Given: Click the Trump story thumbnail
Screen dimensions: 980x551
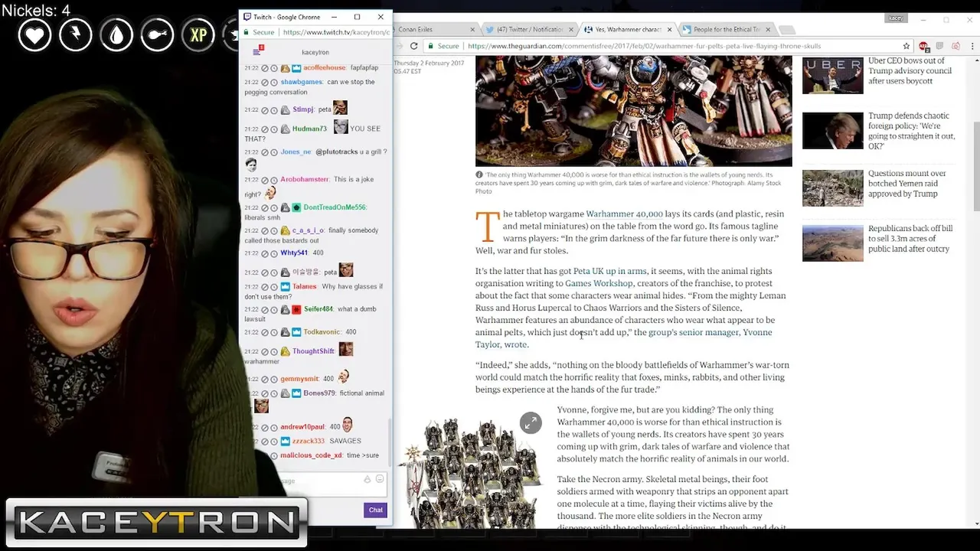Looking at the screenshot, I should pos(833,131).
